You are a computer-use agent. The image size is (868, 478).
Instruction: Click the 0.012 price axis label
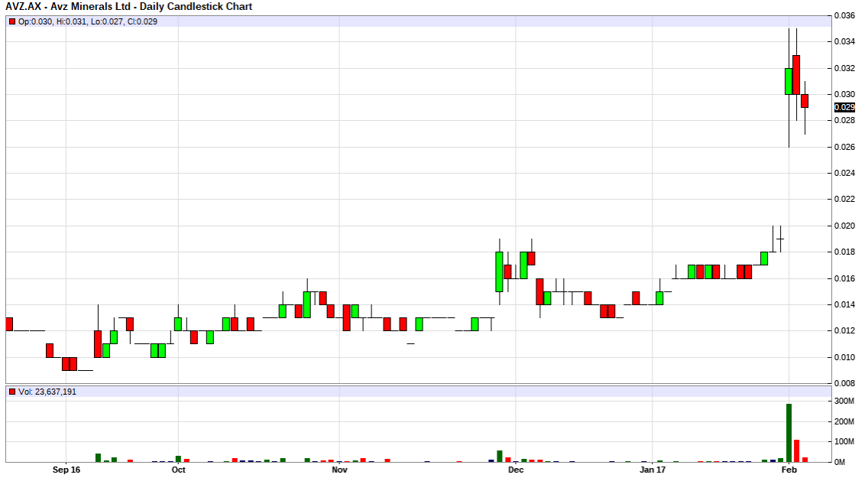844,330
